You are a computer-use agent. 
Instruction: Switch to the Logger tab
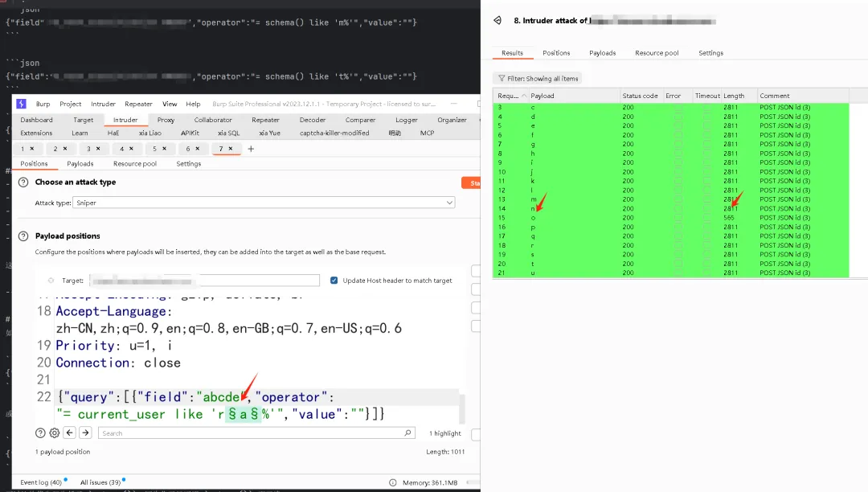[407, 120]
